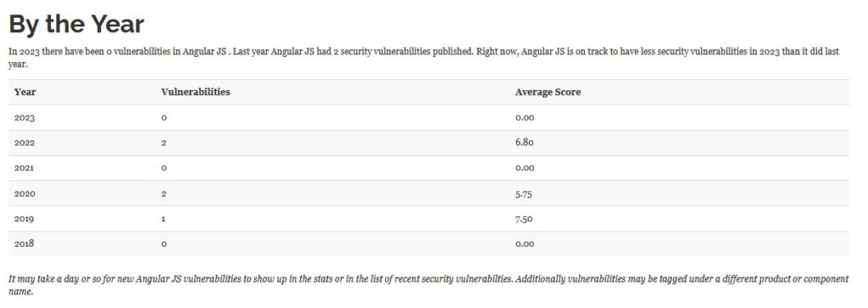Click vulnerabilities count 2 in 2022 row
The height and width of the screenshot is (308, 868).
coord(164,143)
